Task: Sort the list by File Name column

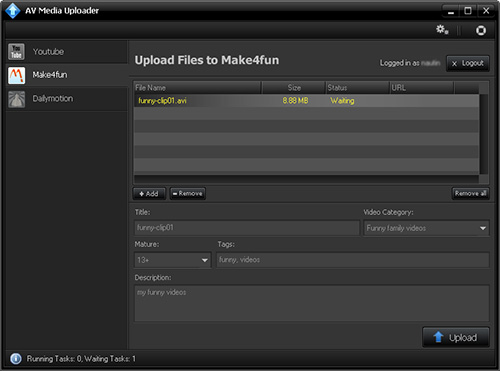Action: point(197,88)
